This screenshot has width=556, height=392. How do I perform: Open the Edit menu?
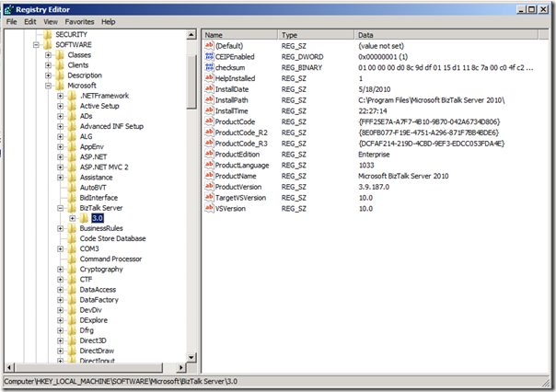(30, 21)
